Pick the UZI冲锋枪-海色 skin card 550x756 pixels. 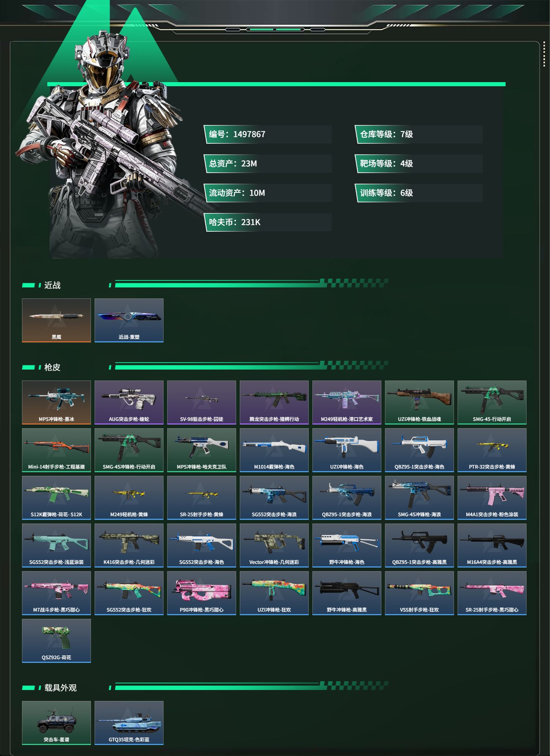347,450
